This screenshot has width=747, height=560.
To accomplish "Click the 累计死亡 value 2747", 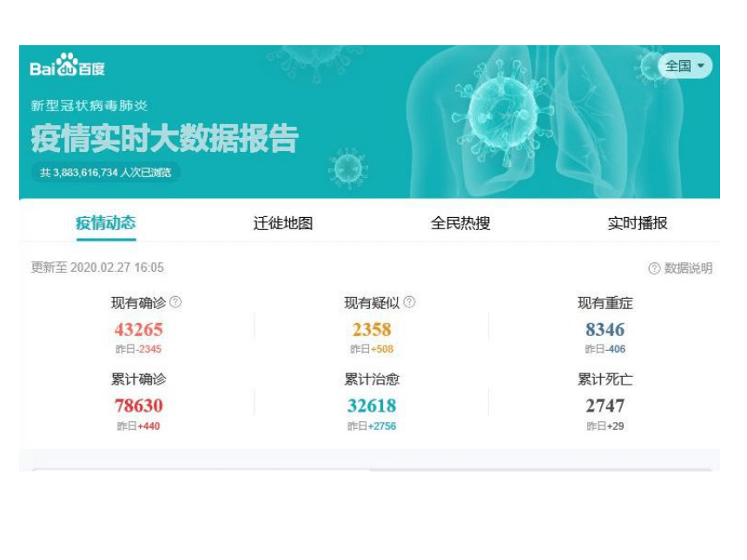I will (x=605, y=405).
